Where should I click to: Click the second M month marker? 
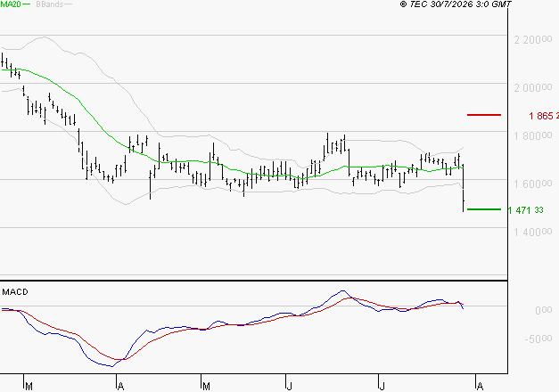206,386
